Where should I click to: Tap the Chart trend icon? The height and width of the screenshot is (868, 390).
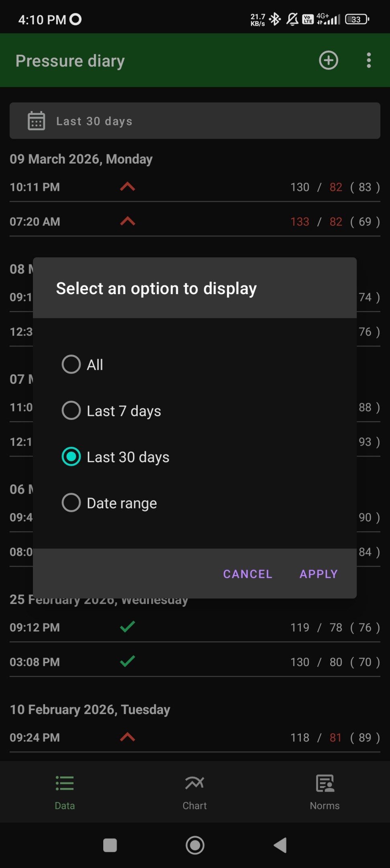pos(194,784)
